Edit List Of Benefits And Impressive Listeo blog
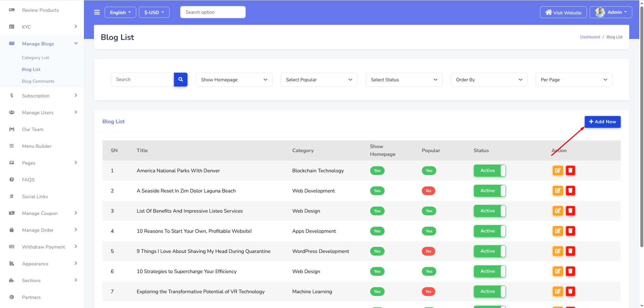 pos(558,211)
